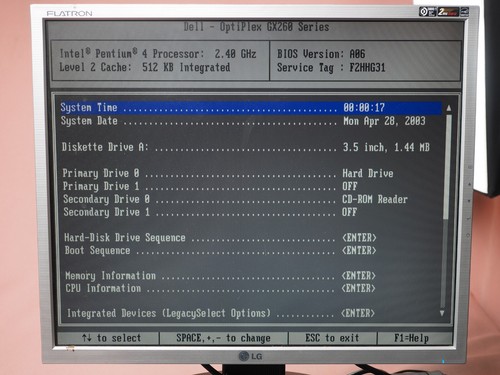The image size is (500, 375).
Task: Click the CD-ROM Reader value
Action: [375, 199]
